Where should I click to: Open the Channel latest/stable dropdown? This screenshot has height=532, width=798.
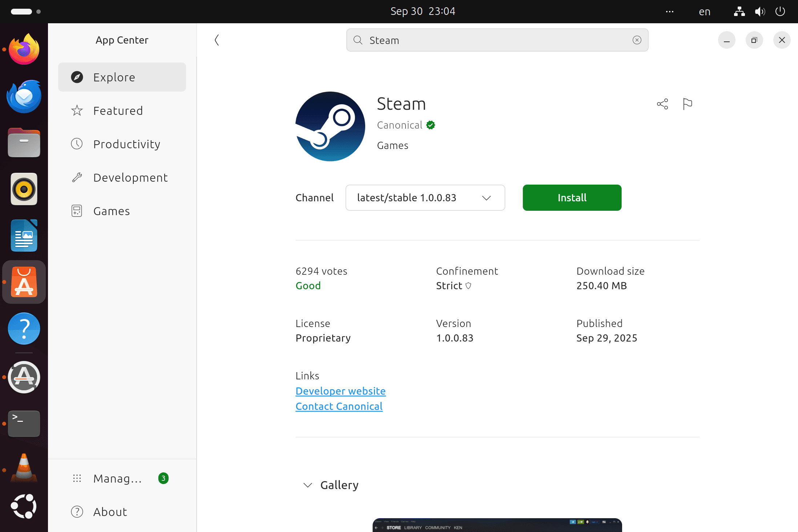425,198
